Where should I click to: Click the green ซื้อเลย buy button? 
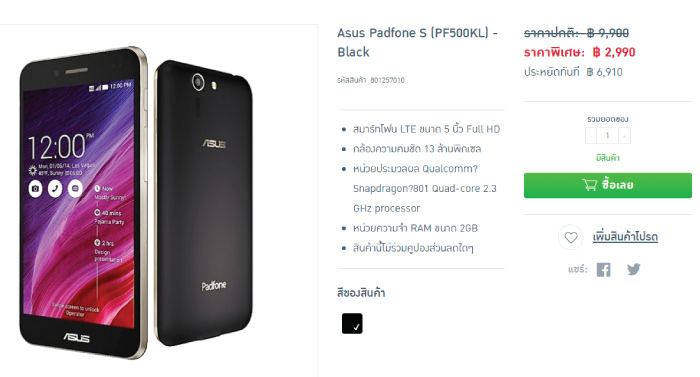pos(608,185)
